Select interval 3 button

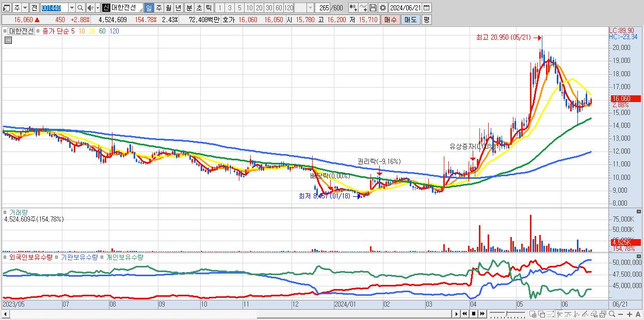(x=229, y=8)
